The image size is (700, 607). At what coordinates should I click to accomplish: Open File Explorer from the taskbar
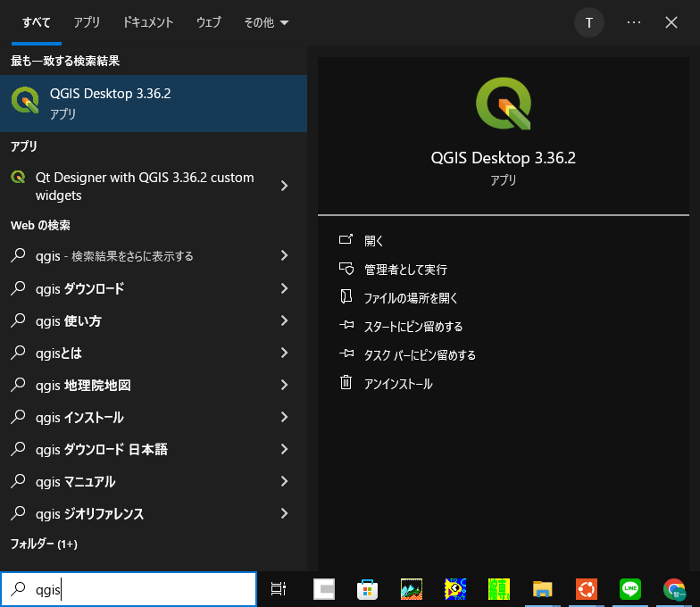542,588
